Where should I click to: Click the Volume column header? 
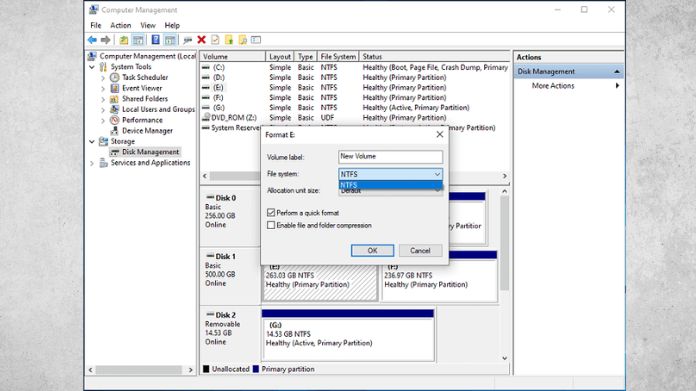pos(233,56)
